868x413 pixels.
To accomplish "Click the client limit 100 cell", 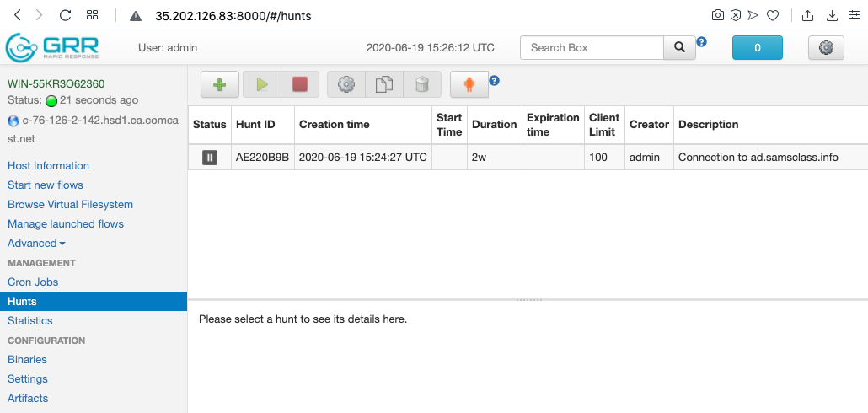I will tap(604, 158).
